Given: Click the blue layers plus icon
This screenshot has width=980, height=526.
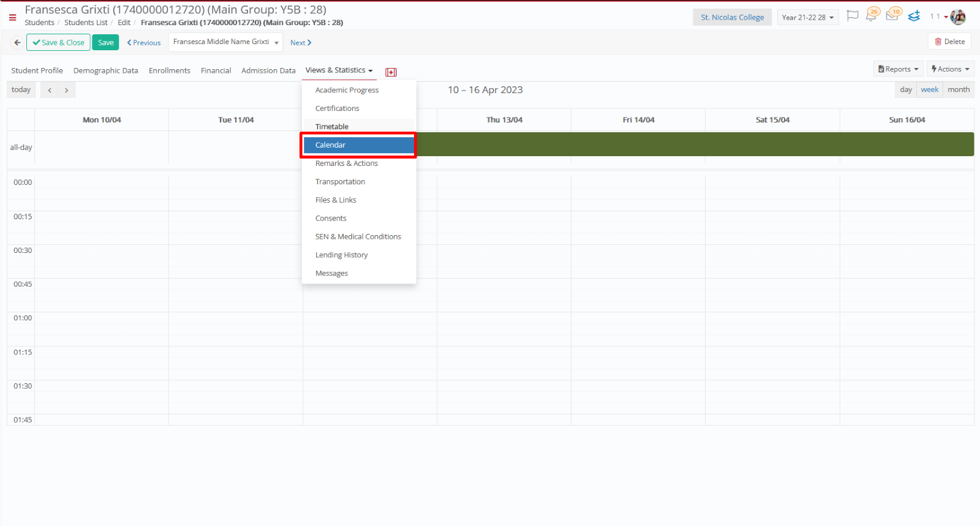Looking at the screenshot, I should [x=914, y=16].
